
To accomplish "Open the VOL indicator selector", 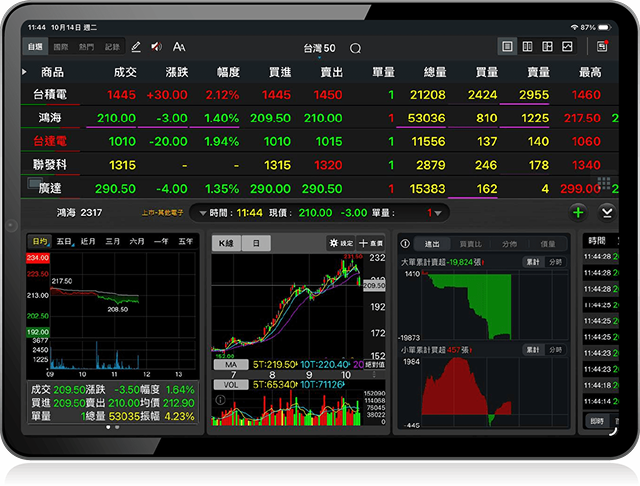I will tap(231, 384).
